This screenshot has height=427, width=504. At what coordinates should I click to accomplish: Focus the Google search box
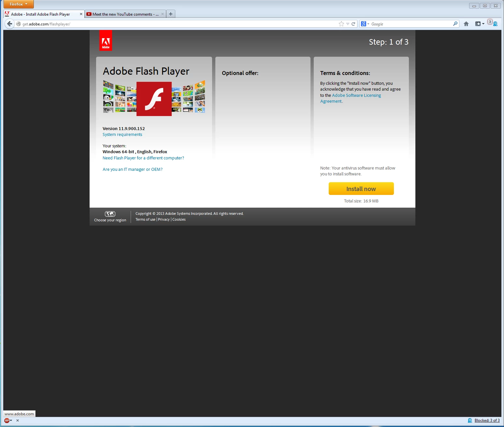click(x=411, y=24)
